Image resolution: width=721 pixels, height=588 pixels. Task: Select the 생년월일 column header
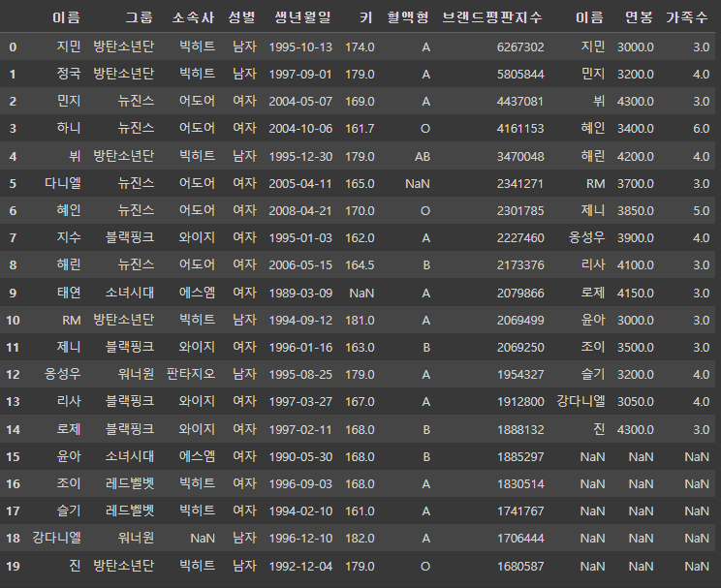303,17
